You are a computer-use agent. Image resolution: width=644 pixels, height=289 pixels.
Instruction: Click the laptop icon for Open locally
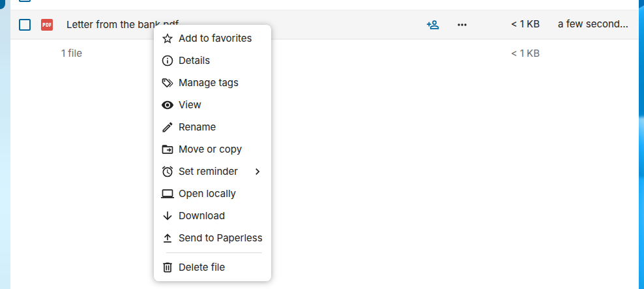(x=167, y=194)
